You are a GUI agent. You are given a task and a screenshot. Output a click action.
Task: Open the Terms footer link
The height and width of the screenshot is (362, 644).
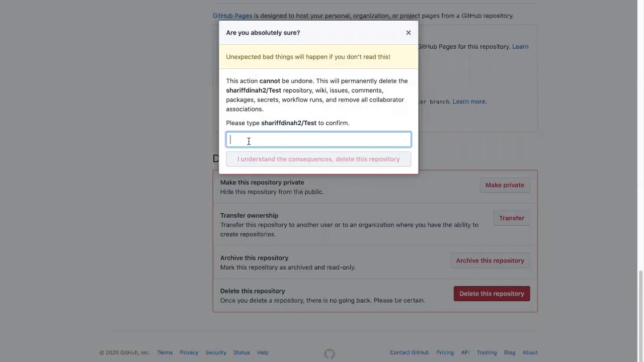[165, 352]
